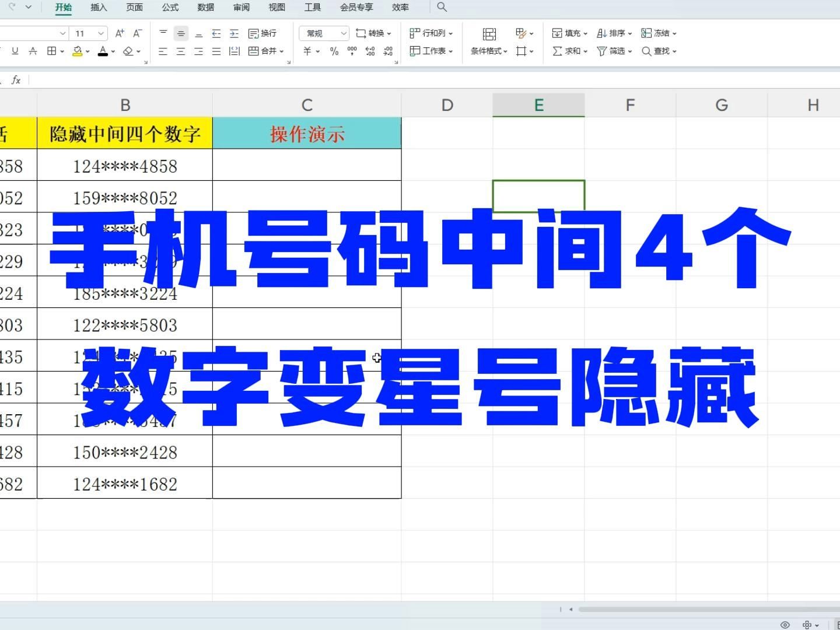Select column B header
This screenshot has height=630, width=840.
point(125,105)
